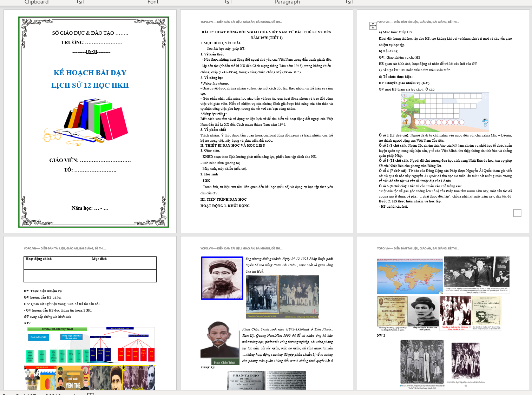Click the 'Hoạt động chính' table header cell
This screenshot has width=532, height=395.
tap(57, 259)
